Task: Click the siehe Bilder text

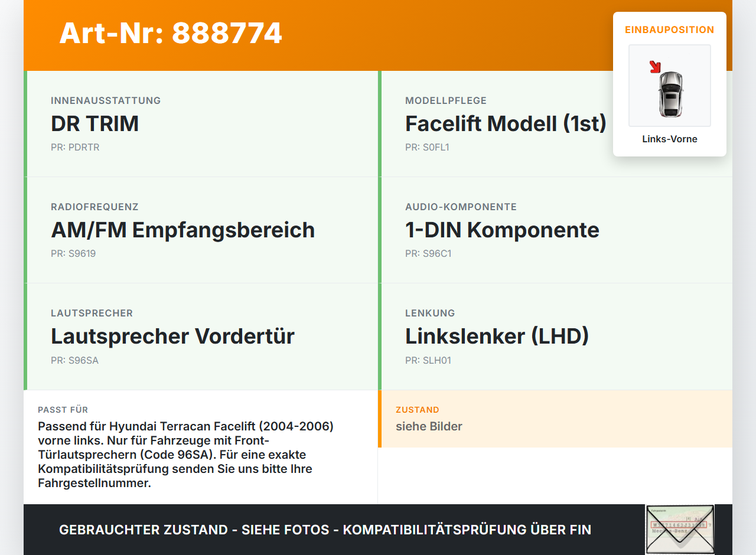Action: 429,426
